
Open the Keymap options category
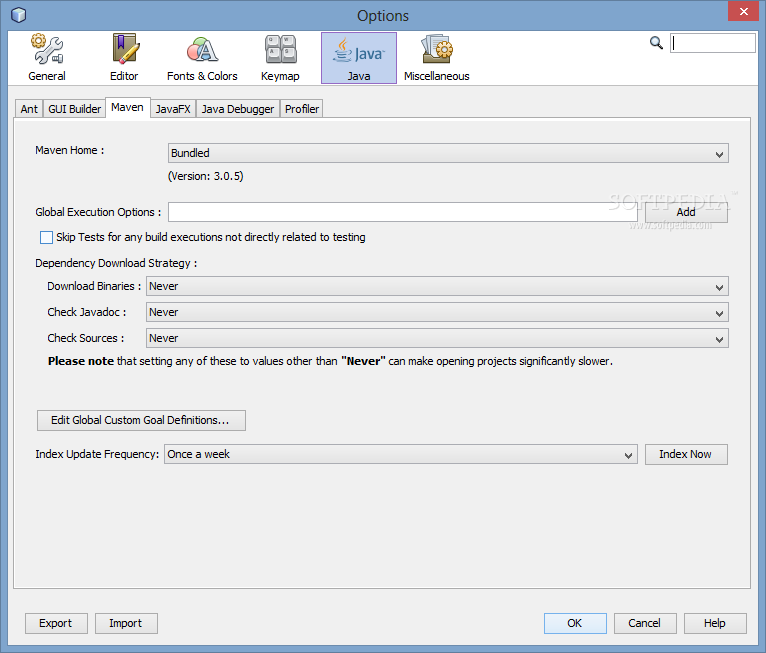pos(280,58)
